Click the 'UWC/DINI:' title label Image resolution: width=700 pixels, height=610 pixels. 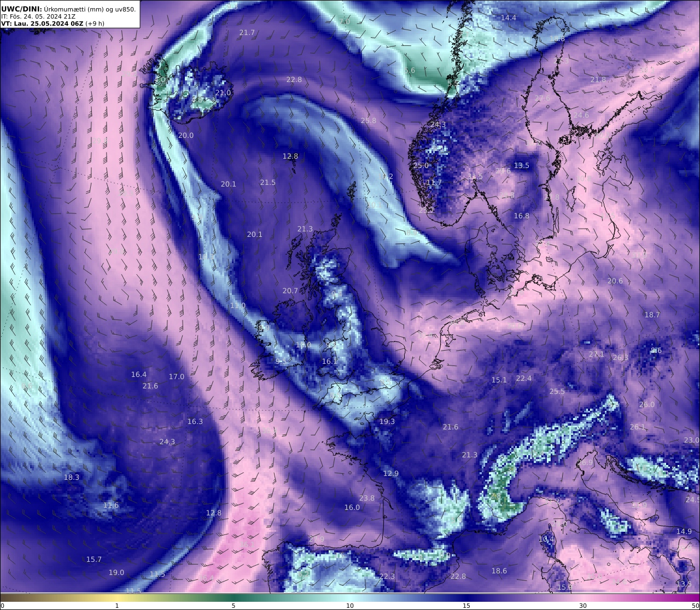coord(22,8)
